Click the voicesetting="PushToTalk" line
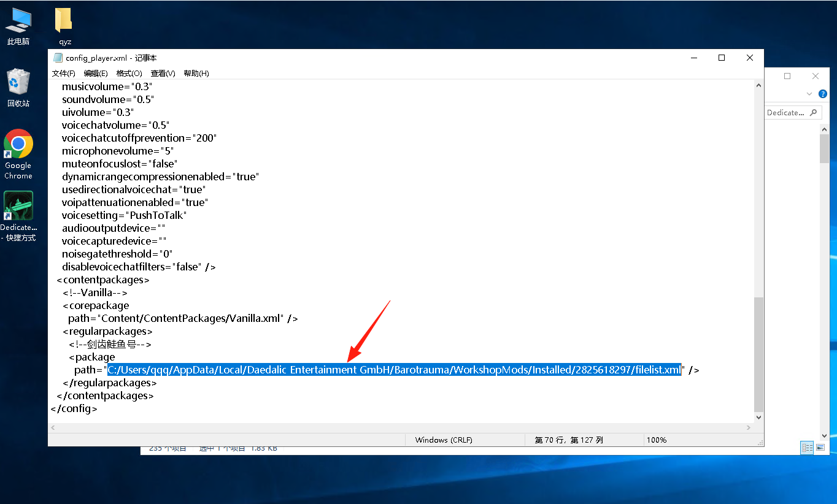The width and height of the screenshot is (837, 504). pos(125,215)
